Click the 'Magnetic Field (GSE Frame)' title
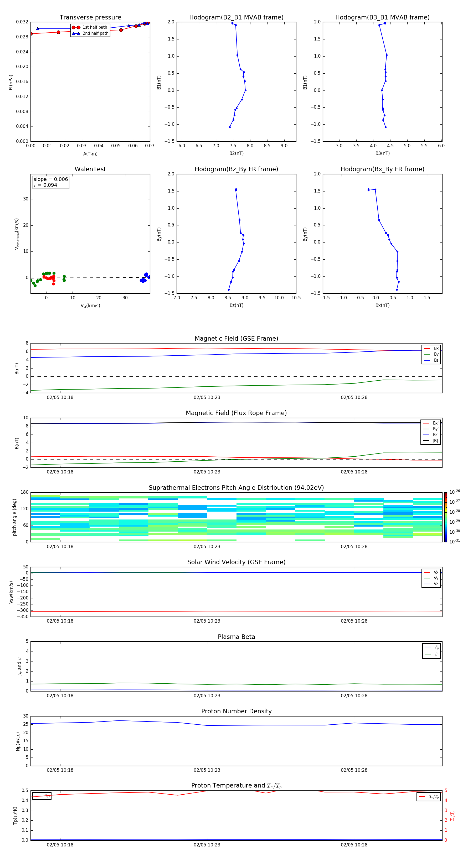 (x=236, y=339)
